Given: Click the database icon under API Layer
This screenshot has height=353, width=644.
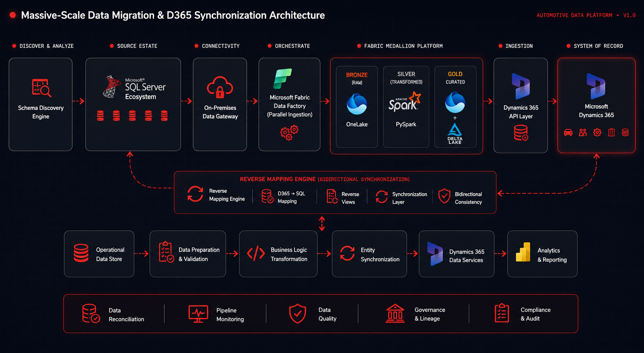Looking at the screenshot, I should pos(521,133).
